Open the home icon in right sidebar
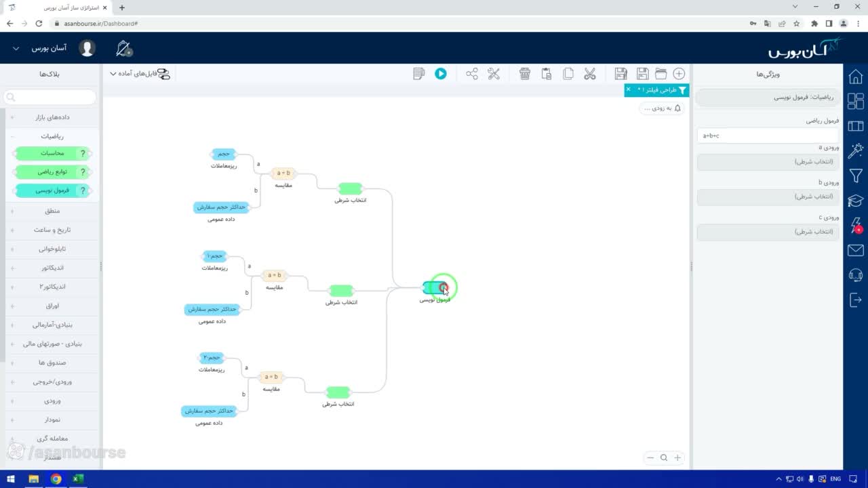Viewport: 868px width, 488px height. (856, 77)
